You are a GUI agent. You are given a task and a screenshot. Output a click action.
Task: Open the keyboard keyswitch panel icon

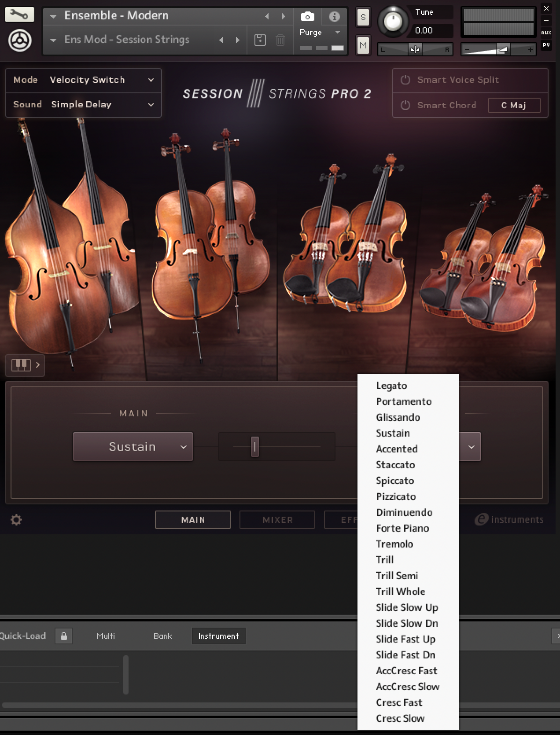tap(25, 365)
